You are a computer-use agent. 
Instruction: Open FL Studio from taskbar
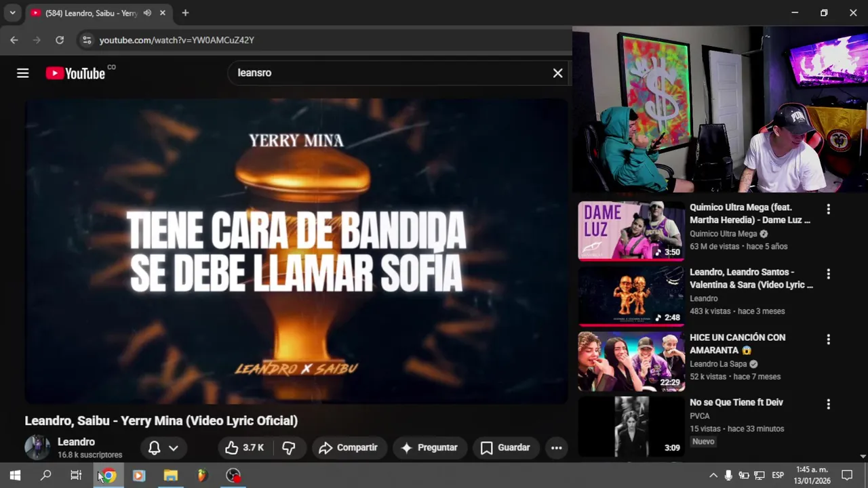click(x=202, y=475)
